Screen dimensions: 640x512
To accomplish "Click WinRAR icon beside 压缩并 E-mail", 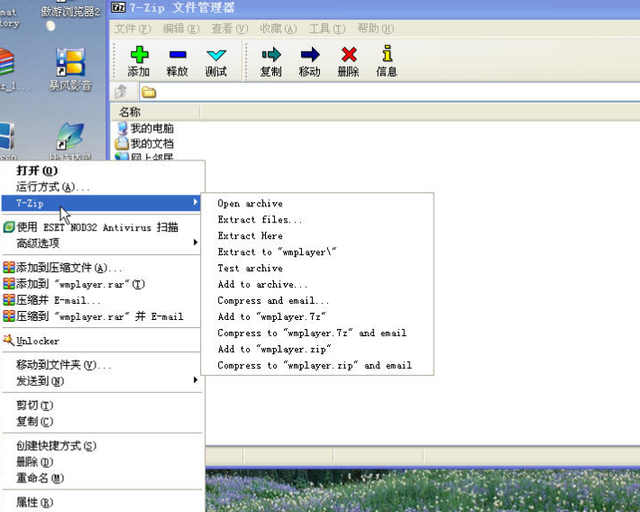I will coord(9,300).
